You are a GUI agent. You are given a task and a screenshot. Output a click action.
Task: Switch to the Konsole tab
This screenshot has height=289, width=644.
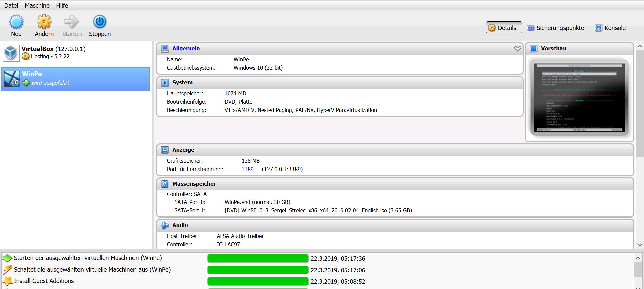coord(610,28)
